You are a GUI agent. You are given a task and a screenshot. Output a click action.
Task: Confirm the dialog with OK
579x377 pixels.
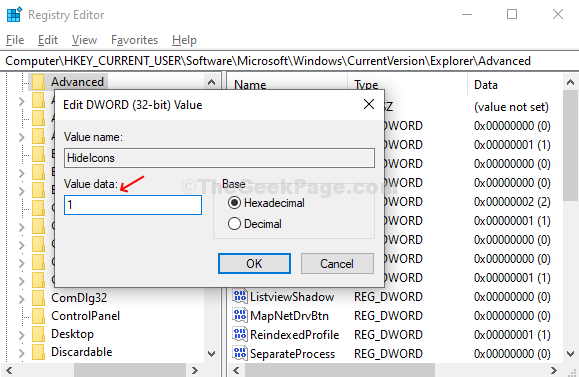point(254,264)
